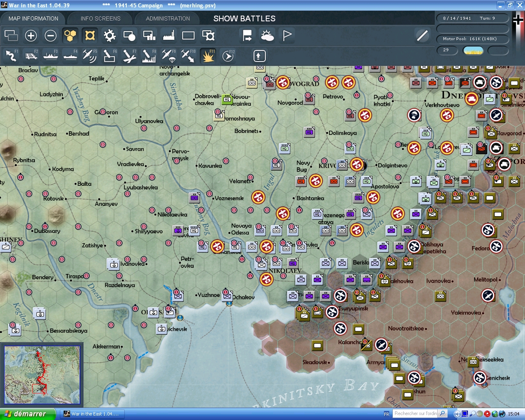Click the German flag side emblem
The image size is (525, 420).
(x=518, y=20)
